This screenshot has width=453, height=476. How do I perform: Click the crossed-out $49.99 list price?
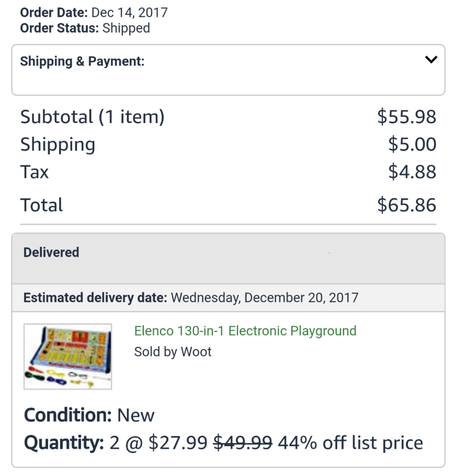[x=243, y=443]
